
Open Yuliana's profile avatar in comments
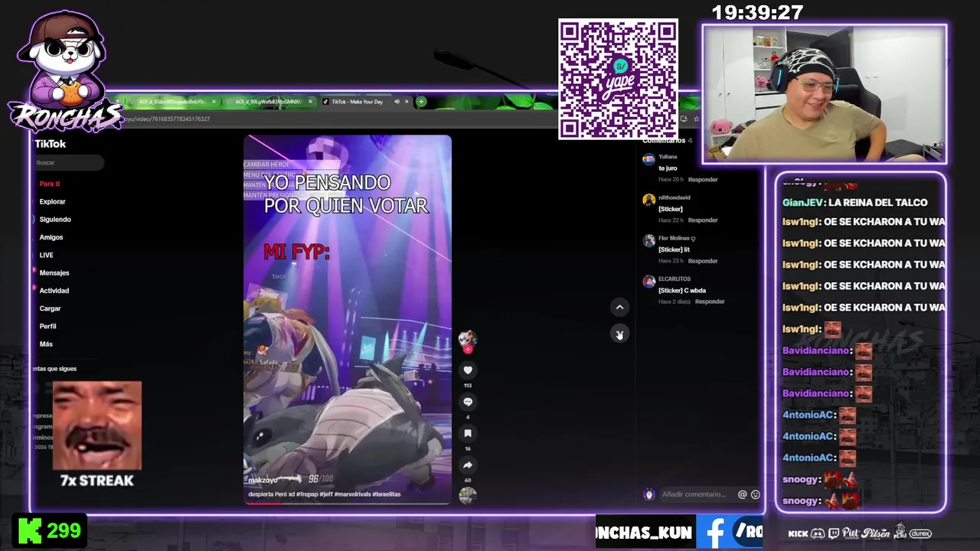[648, 159]
